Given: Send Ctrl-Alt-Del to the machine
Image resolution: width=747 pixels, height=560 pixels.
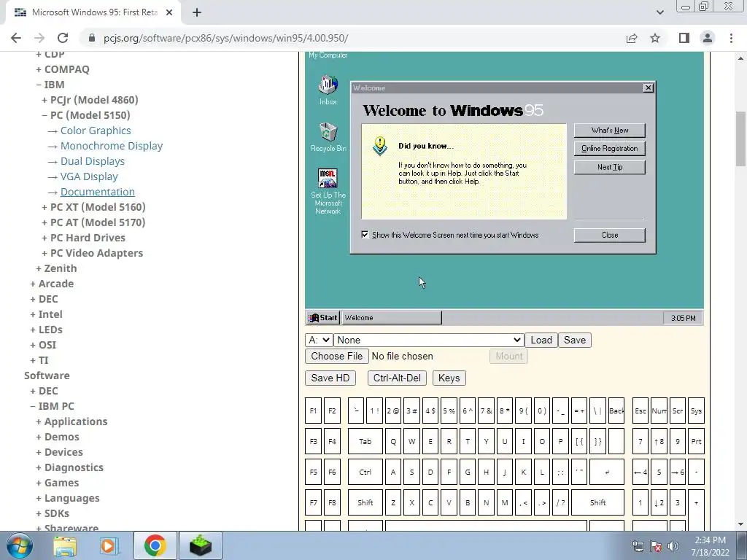Looking at the screenshot, I should [x=397, y=378].
